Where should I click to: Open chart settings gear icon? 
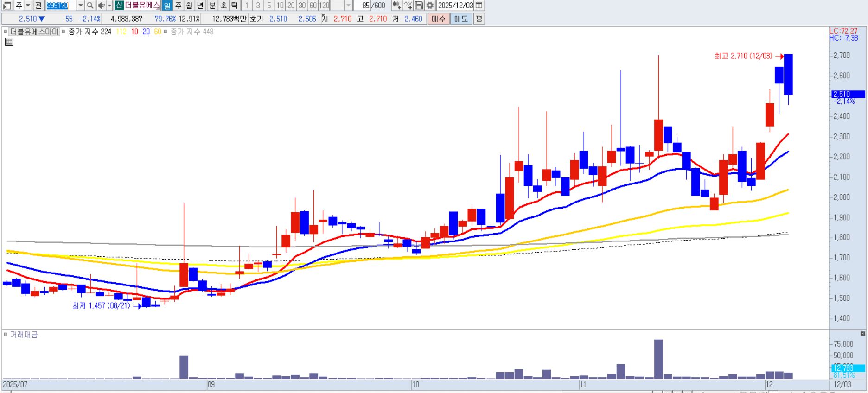pos(430,6)
